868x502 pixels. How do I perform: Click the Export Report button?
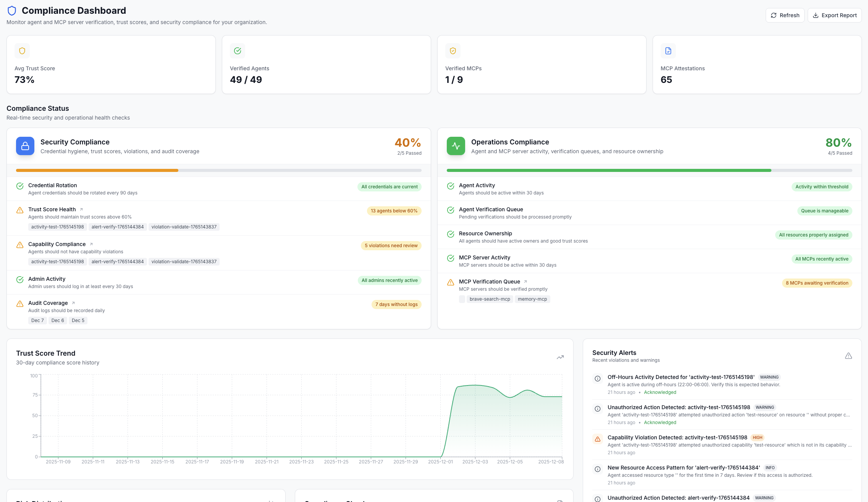pos(835,15)
